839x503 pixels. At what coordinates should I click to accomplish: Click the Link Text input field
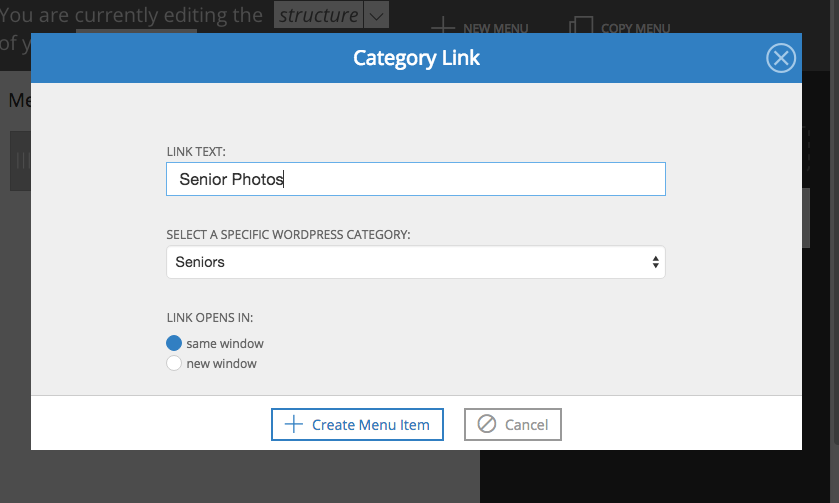[x=416, y=179]
